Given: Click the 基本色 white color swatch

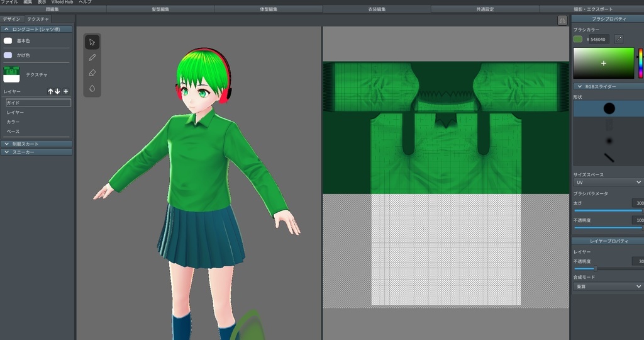Looking at the screenshot, I should click(8, 41).
